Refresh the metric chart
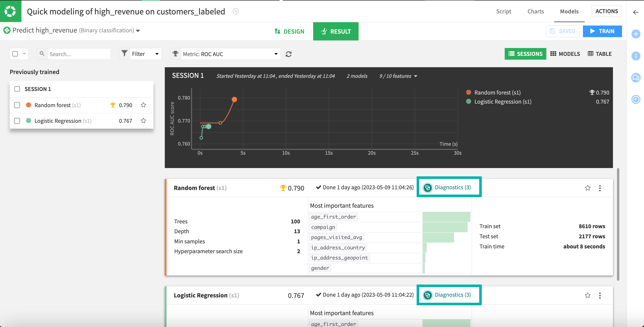Image resolution: width=644 pixels, height=327 pixels. [288, 54]
